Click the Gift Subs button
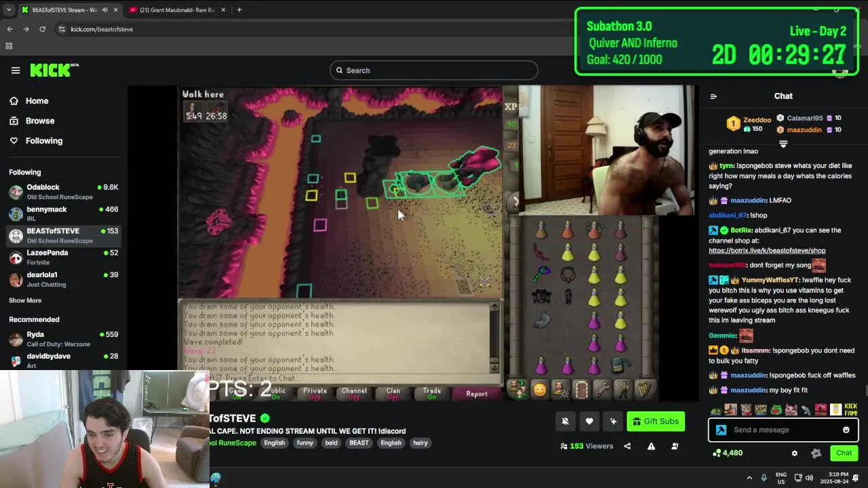Screen dimensions: 868x488 click(656, 422)
